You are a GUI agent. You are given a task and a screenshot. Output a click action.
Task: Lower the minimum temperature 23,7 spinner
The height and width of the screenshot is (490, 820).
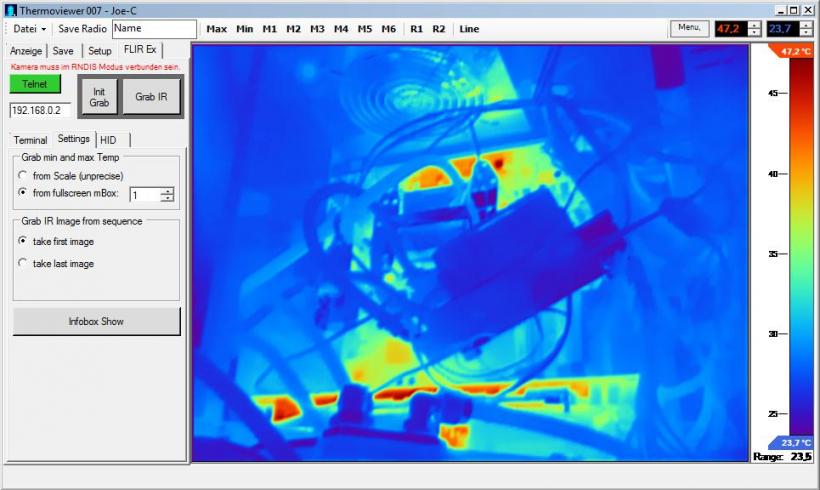tap(806, 33)
